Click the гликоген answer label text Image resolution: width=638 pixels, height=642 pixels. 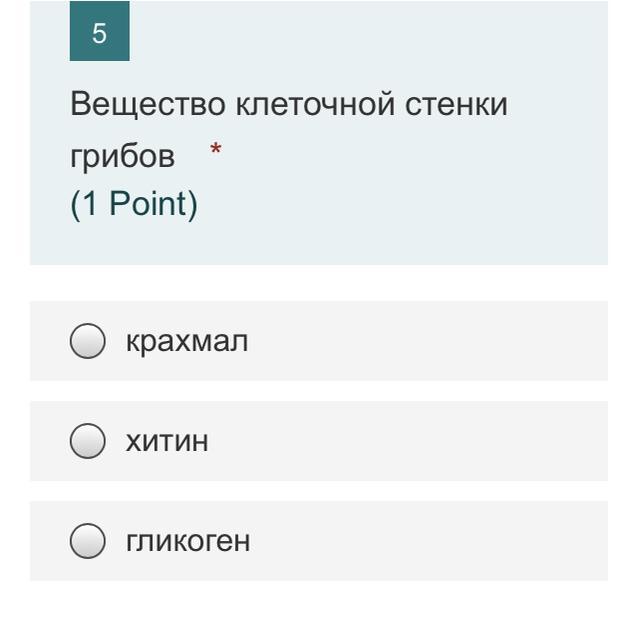click(x=188, y=542)
